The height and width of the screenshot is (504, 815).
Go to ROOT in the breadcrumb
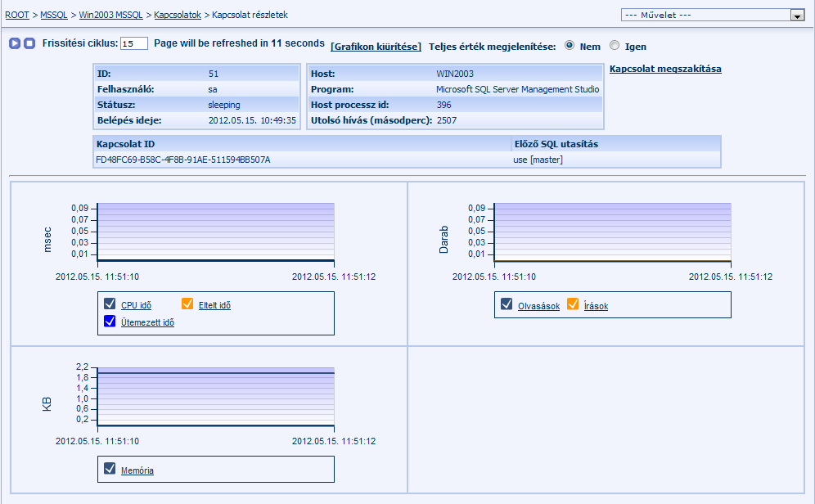17,15
